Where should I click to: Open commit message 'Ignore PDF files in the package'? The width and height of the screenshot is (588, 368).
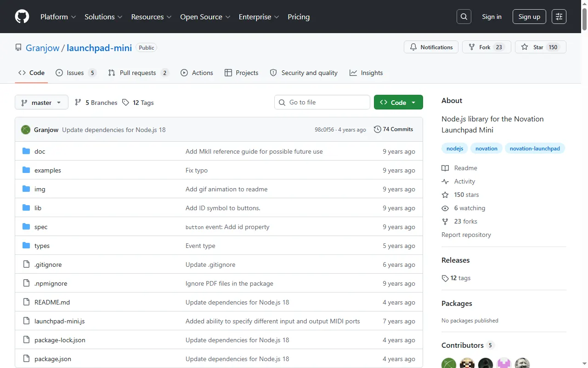pyautogui.click(x=229, y=283)
